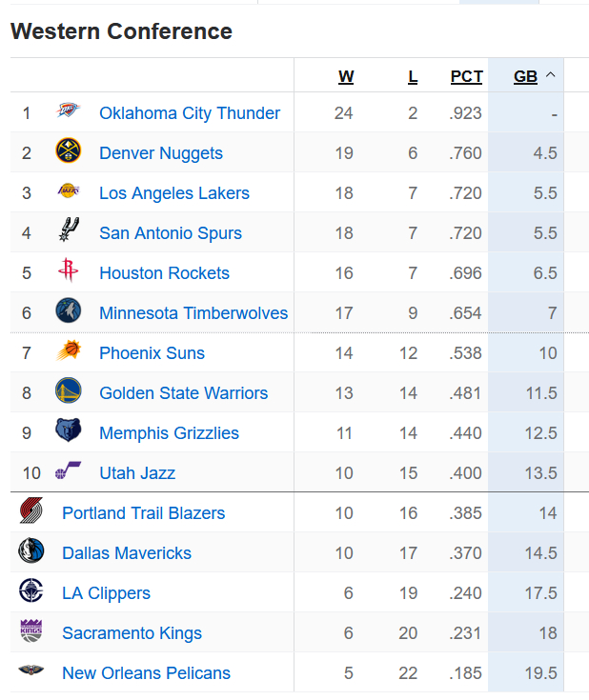This screenshot has width=589, height=700.
Task: Click the Sacramento Kings logo icon
Action: (x=30, y=632)
